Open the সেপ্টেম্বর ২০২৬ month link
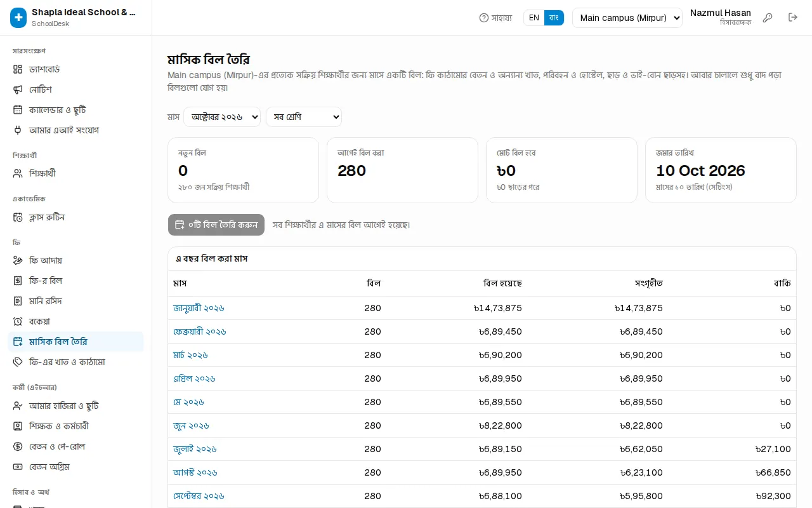This screenshot has width=812, height=508. pos(199,496)
